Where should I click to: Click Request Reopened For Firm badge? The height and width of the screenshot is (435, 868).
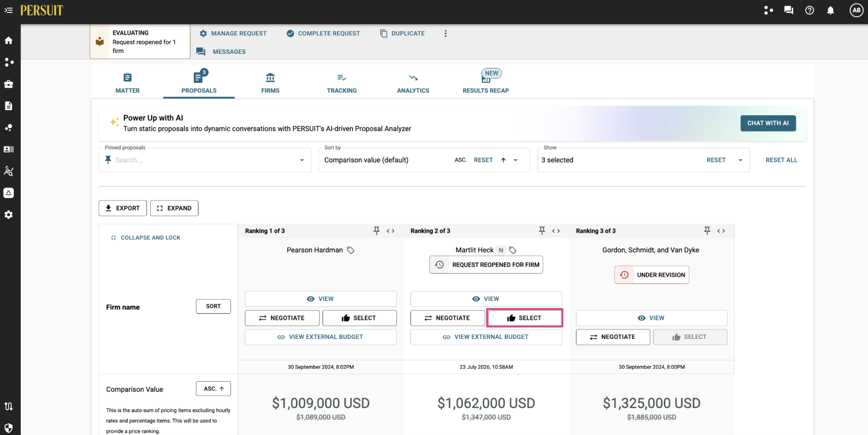(486, 265)
